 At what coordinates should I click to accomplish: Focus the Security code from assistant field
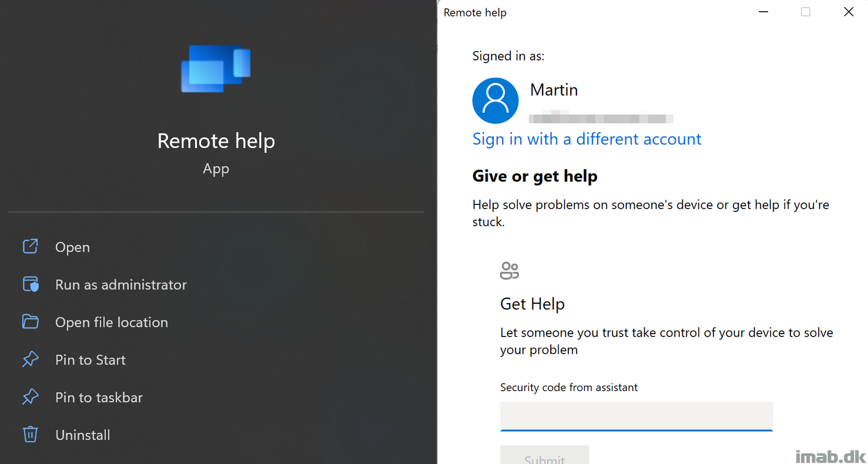tap(636, 416)
